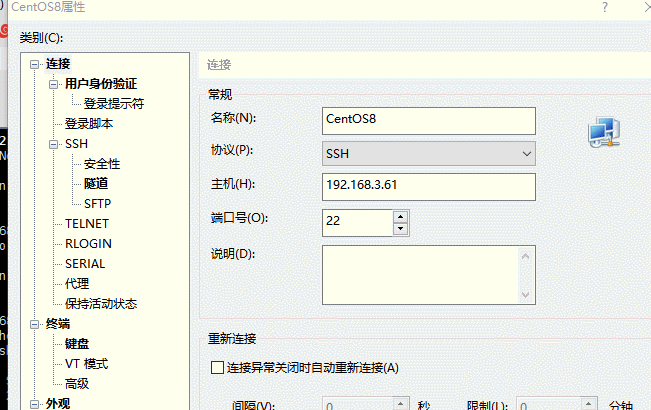
Task: Select 隧道 under SSH
Action: pos(96,183)
